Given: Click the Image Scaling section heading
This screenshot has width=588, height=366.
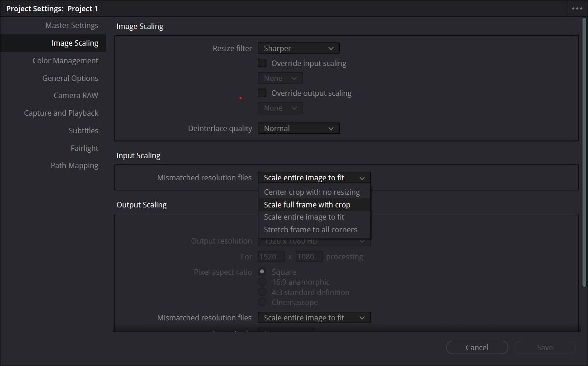Looking at the screenshot, I should point(140,26).
